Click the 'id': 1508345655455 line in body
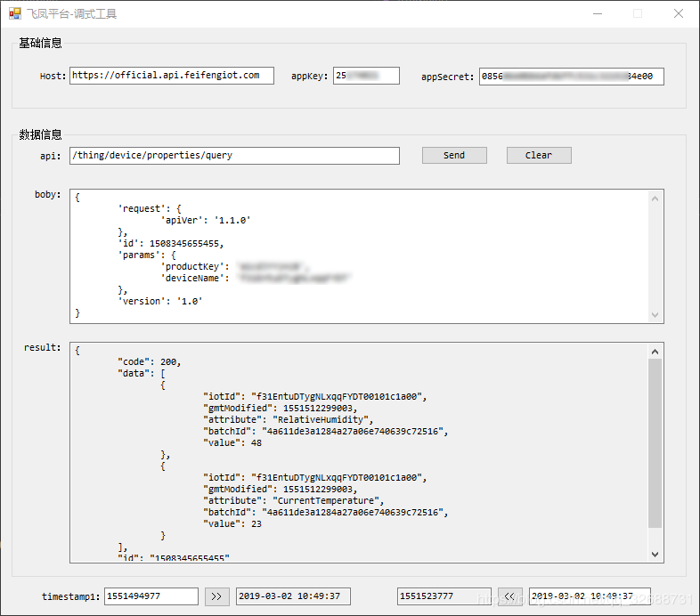 [170, 243]
